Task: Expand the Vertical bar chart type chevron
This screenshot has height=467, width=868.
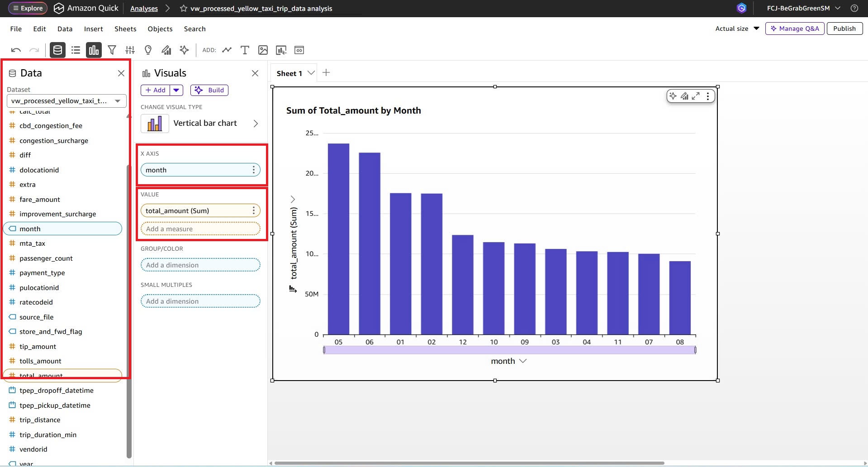Action: click(256, 124)
